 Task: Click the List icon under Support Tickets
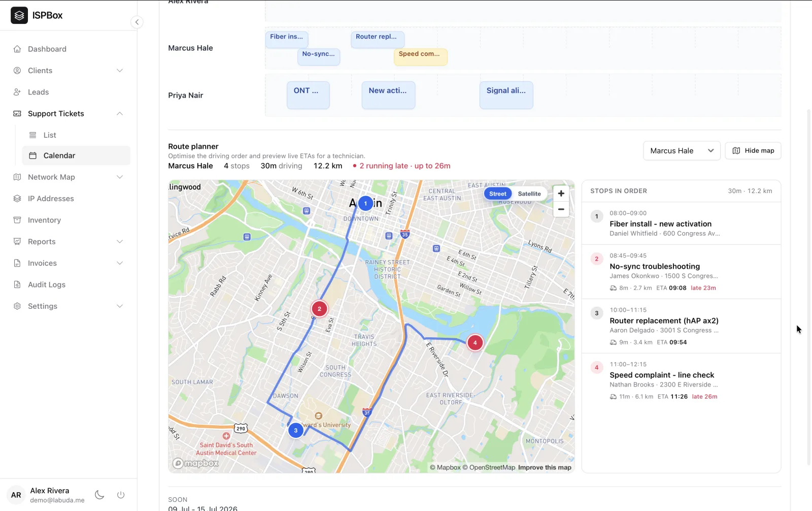click(x=32, y=135)
